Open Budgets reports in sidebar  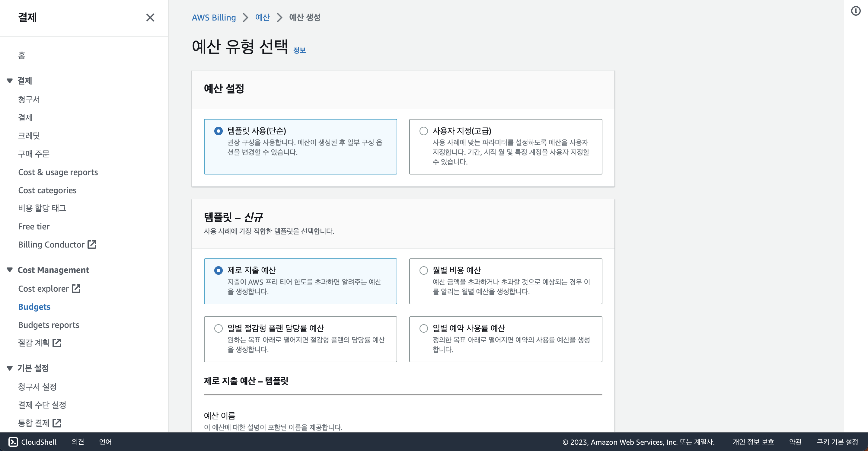click(x=49, y=325)
